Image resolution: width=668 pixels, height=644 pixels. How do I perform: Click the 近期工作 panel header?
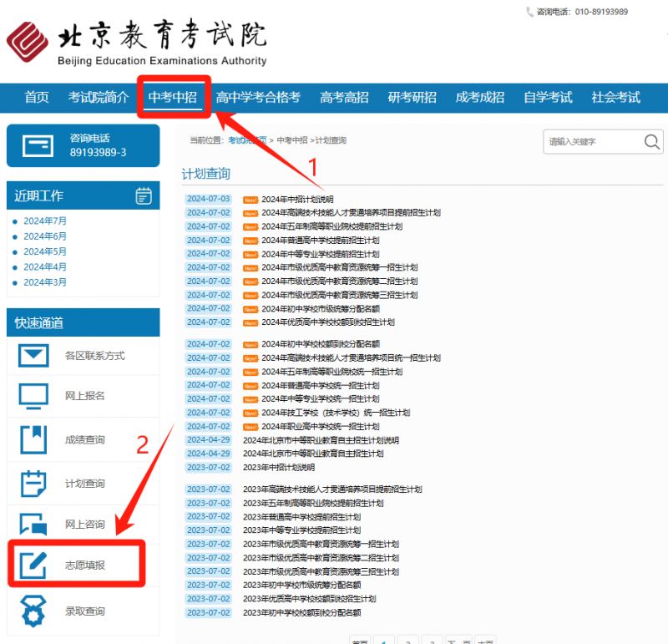83,195
